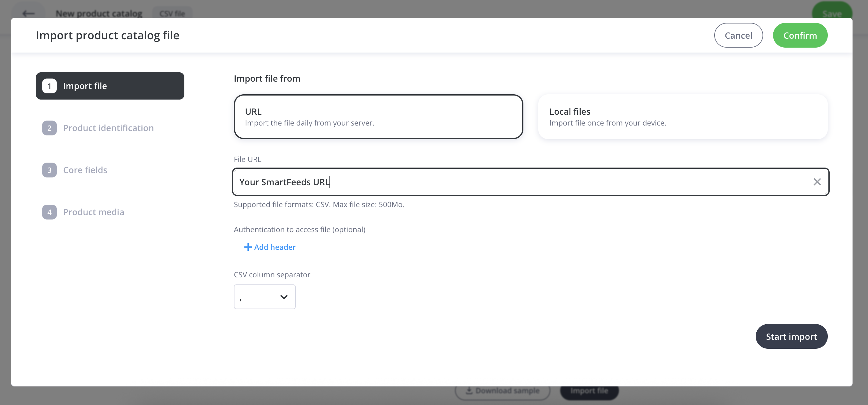This screenshot has height=405, width=868.
Task: Click the 'File URL' label
Action: (247, 159)
